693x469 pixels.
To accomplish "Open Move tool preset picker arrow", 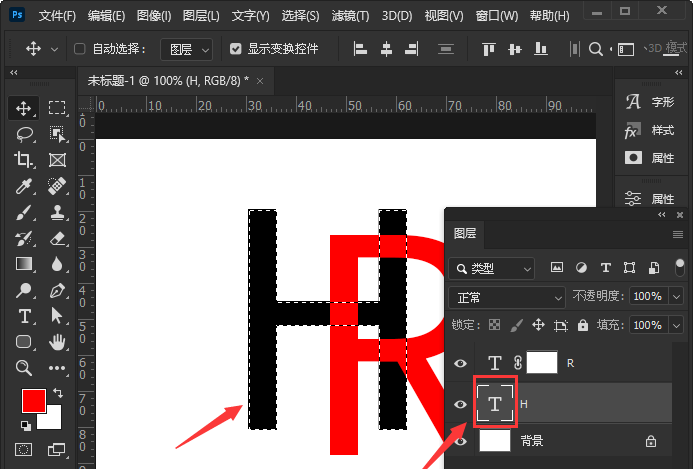I will point(54,49).
